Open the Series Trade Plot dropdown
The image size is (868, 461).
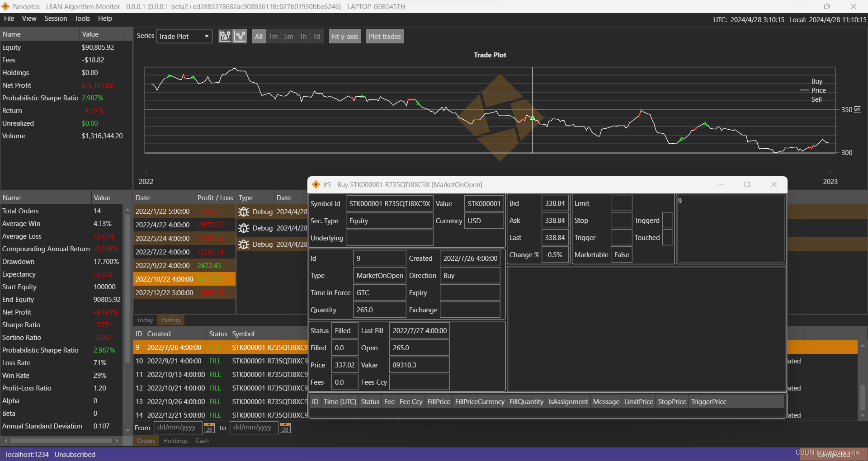(x=184, y=36)
